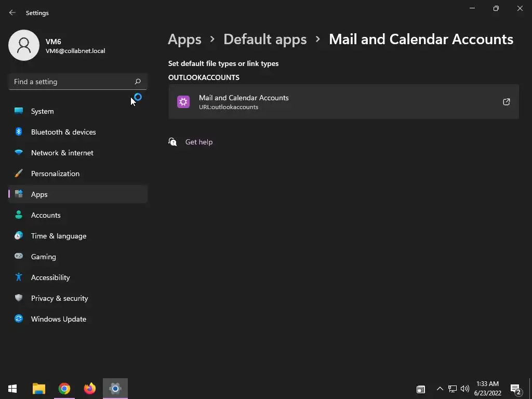Click the external-link icon for outlookaccounts
Image resolution: width=532 pixels, height=399 pixels.
coord(506,102)
